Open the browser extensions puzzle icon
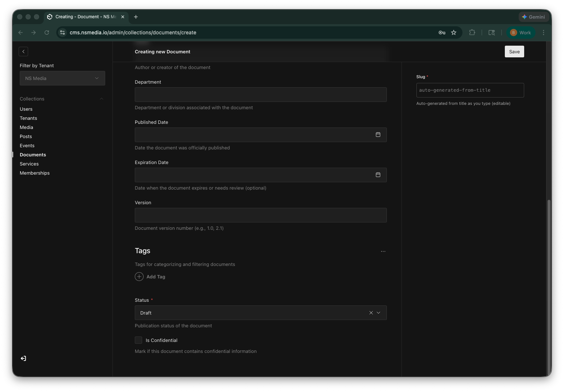The image size is (564, 392). click(x=472, y=33)
